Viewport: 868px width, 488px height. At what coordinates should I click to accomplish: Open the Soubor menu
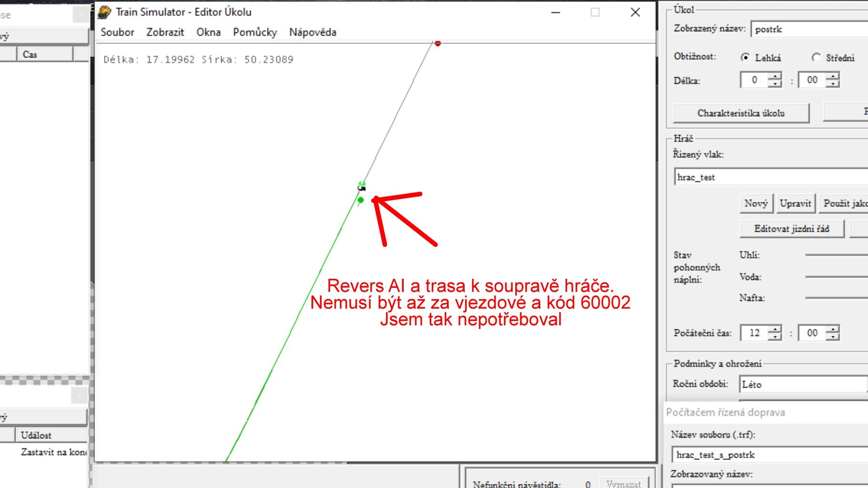pos(117,32)
